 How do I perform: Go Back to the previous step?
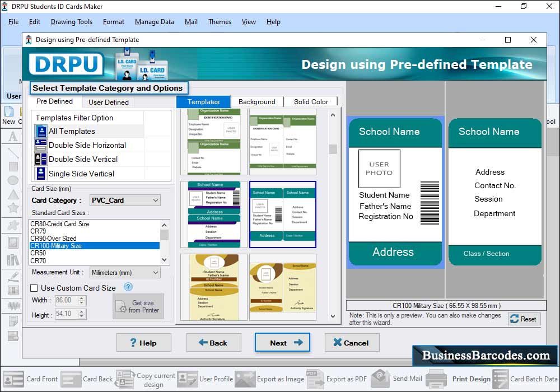(x=213, y=343)
